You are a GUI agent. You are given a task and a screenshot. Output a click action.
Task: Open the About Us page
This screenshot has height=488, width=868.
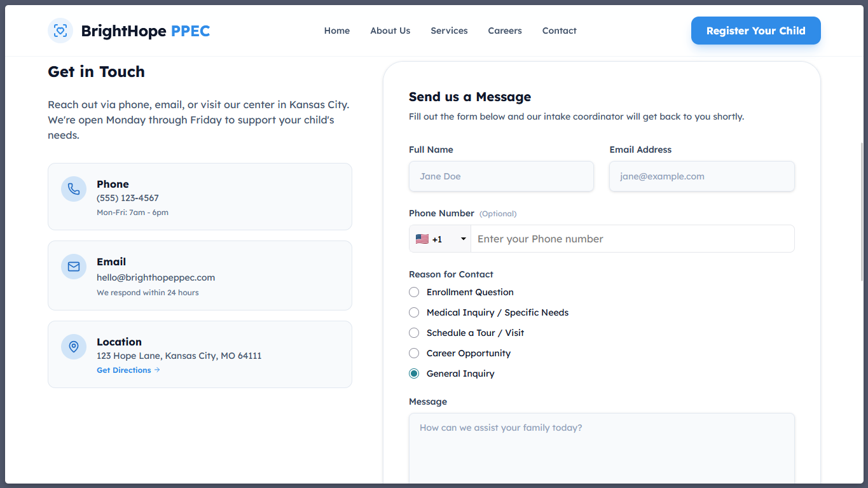click(x=390, y=31)
